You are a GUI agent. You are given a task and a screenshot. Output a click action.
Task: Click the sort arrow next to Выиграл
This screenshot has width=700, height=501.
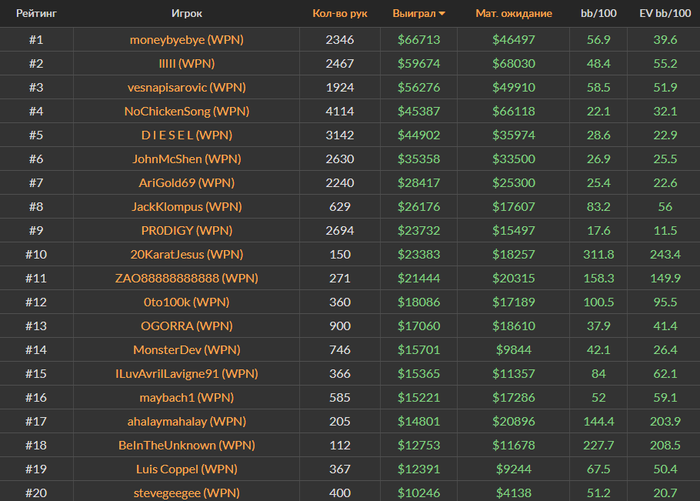[442, 15]
